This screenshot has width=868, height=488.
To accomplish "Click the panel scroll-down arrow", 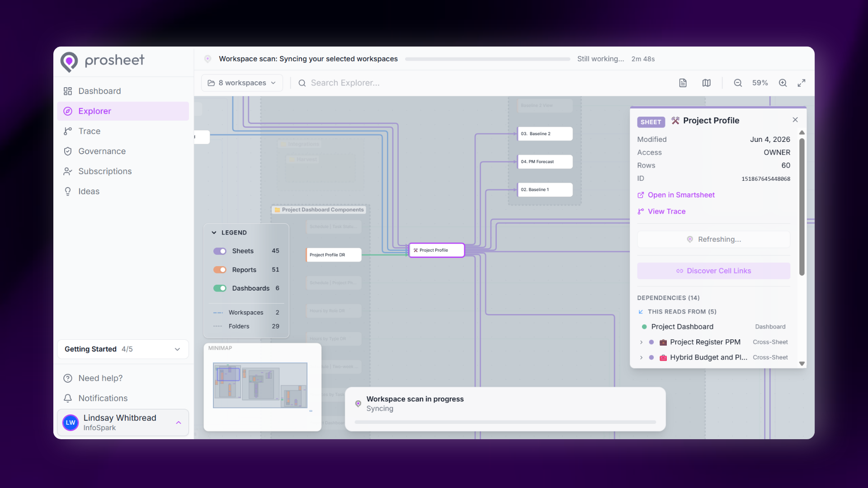I will point(802,364).
